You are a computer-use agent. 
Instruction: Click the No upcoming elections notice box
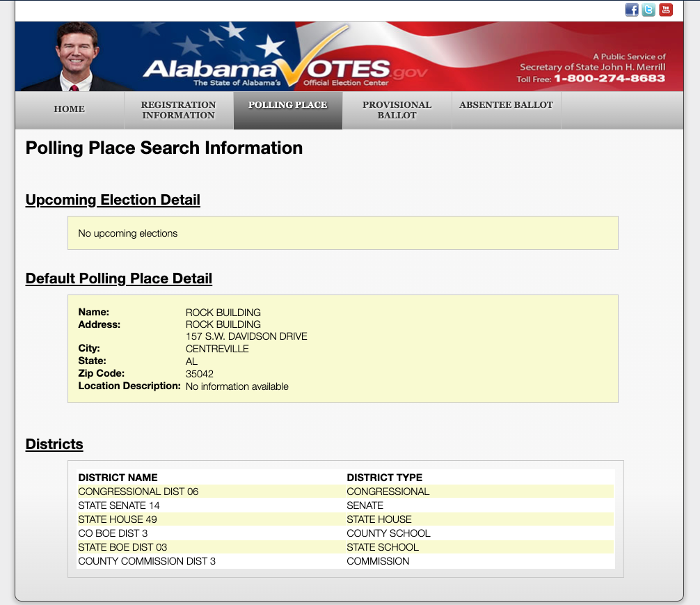(343, 233)
